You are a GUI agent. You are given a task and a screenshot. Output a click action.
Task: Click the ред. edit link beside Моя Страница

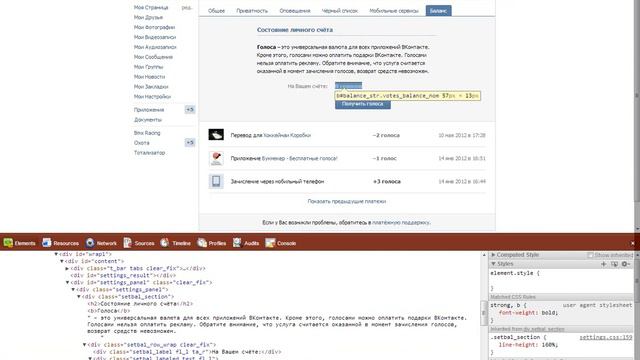pos(187,7)
